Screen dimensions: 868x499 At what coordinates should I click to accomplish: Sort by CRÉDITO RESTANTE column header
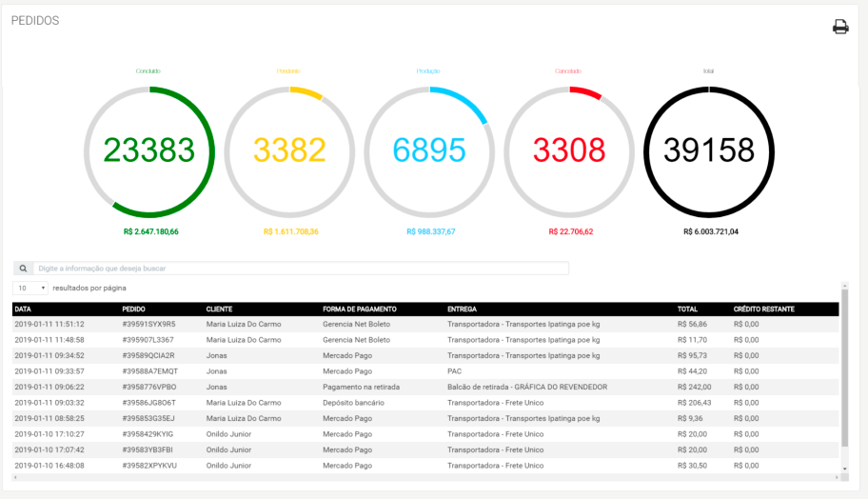(x=764, y=309)
